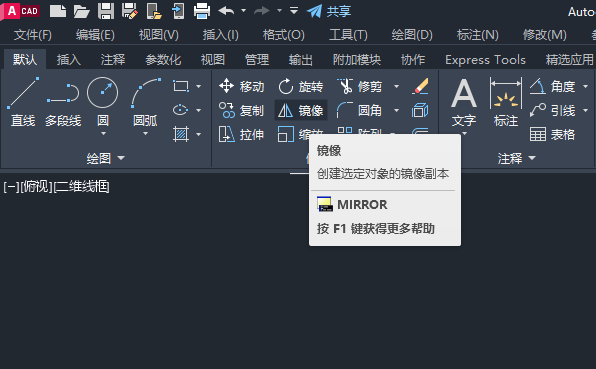This screenshot has height=369, width=596.
Task: Click the 圆角 fillet tool
Action: 360,111
